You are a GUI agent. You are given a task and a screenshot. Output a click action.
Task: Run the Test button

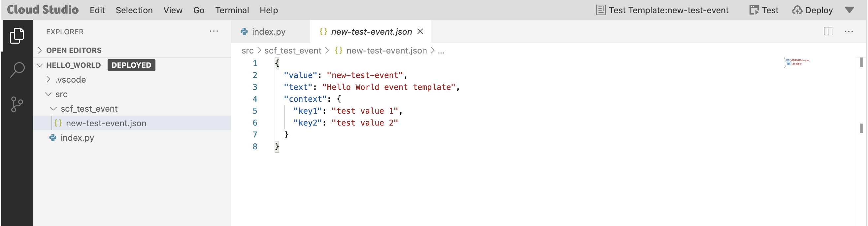(x=764, y=10)
